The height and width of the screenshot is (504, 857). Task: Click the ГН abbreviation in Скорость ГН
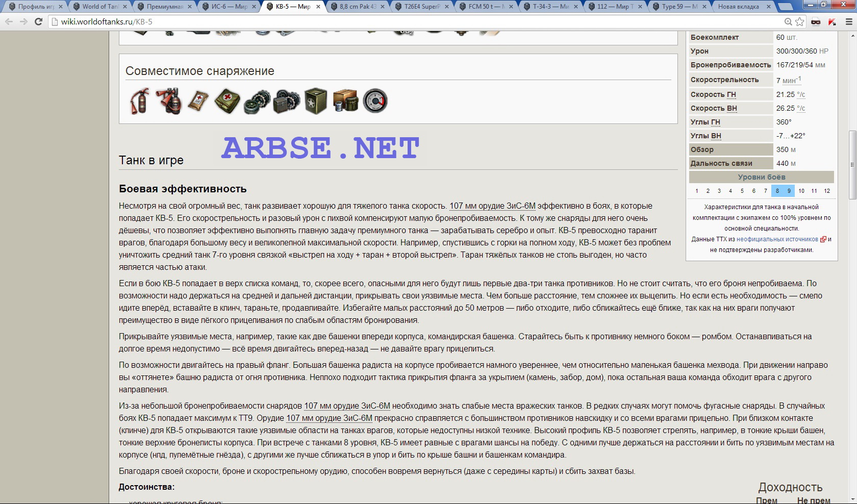[731, 94]
